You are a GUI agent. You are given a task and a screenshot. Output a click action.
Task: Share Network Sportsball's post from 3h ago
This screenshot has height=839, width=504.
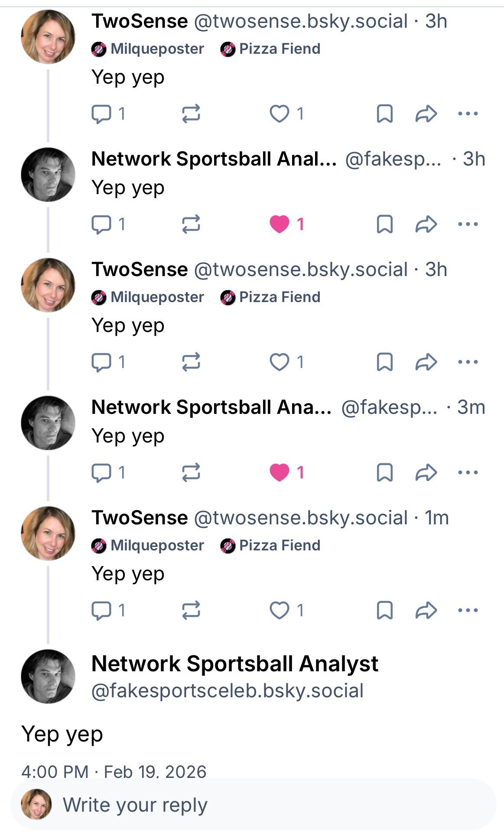tap(426, 224)
